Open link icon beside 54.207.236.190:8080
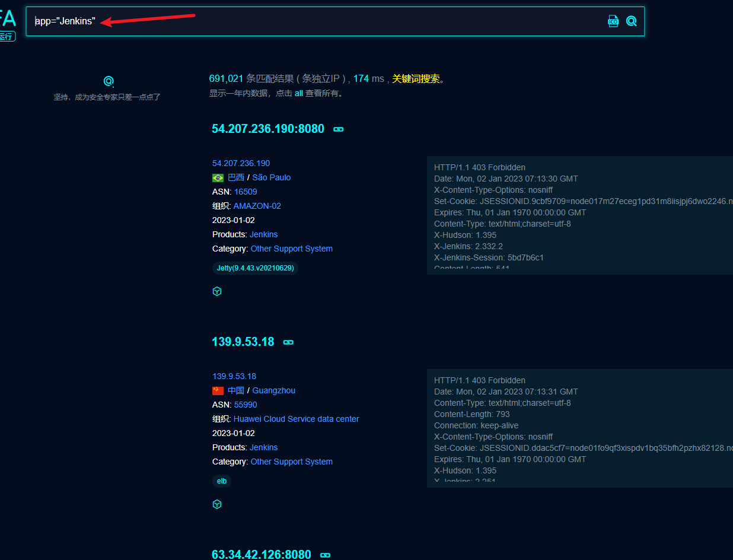 tap(339, 129)
